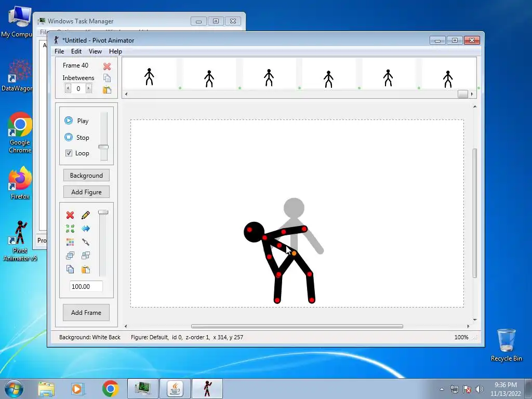This screenshot has height=399, width=532.
Task: Open the View menu
Action: [x=95, y=51]
